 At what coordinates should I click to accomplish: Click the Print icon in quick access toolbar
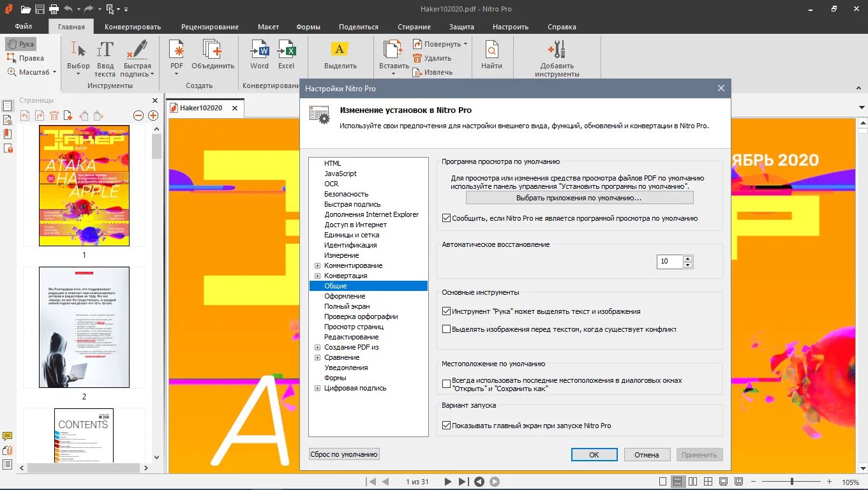pos(54,9)
